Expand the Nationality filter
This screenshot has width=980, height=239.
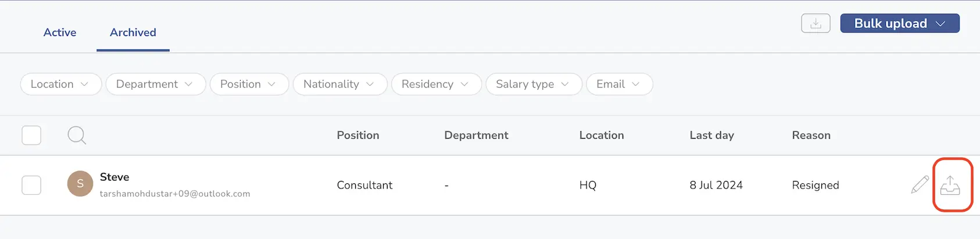click(x=340, y=84)
